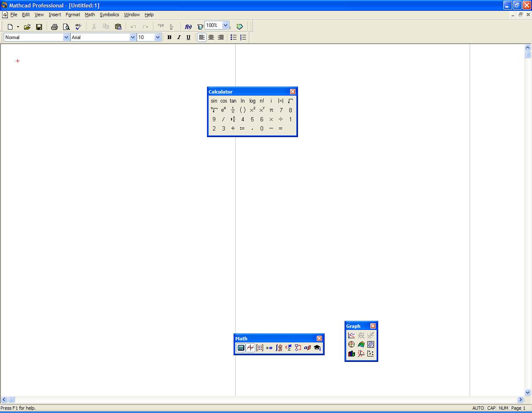Set Align Left paragraph alignment
Viewport: 532px width, 413px height.
click(202, 37)
